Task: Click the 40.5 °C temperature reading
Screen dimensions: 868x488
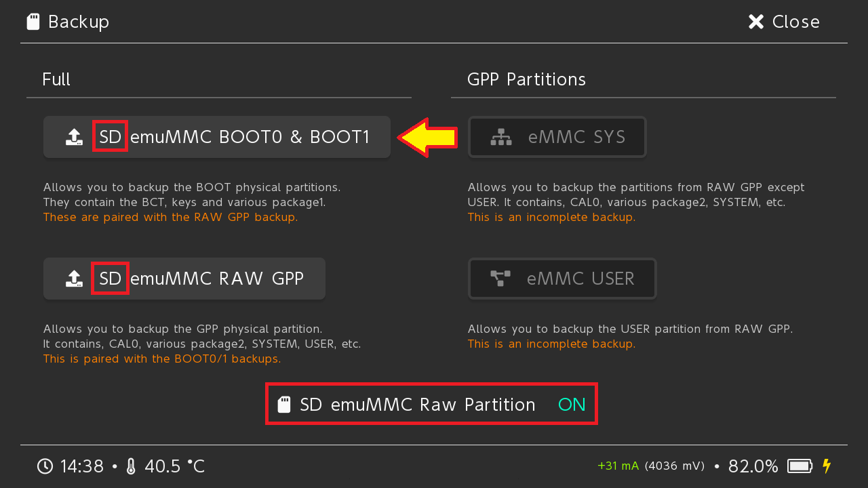Action: [x=174, y=466]
